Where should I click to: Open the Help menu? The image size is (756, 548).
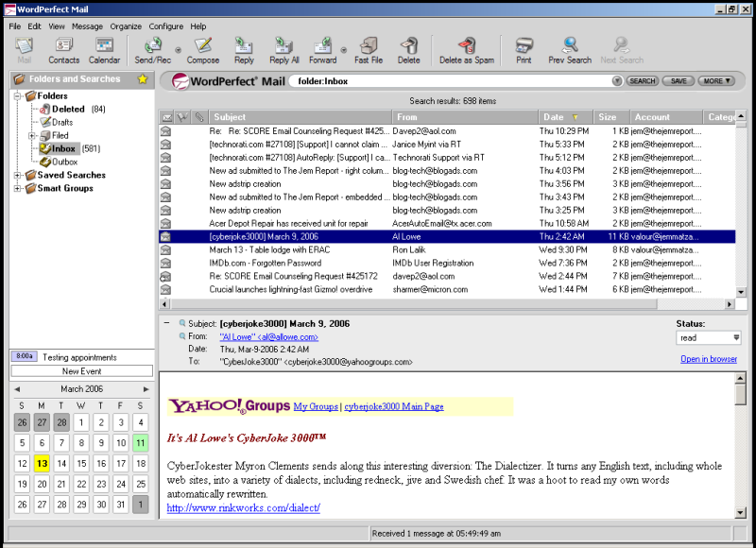[x=198, y=26]
